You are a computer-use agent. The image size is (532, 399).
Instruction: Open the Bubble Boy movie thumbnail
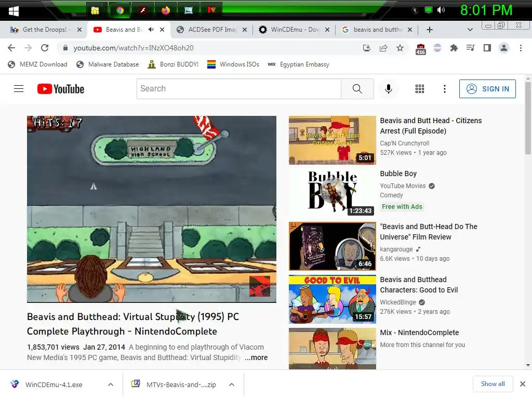click(332, 193)
